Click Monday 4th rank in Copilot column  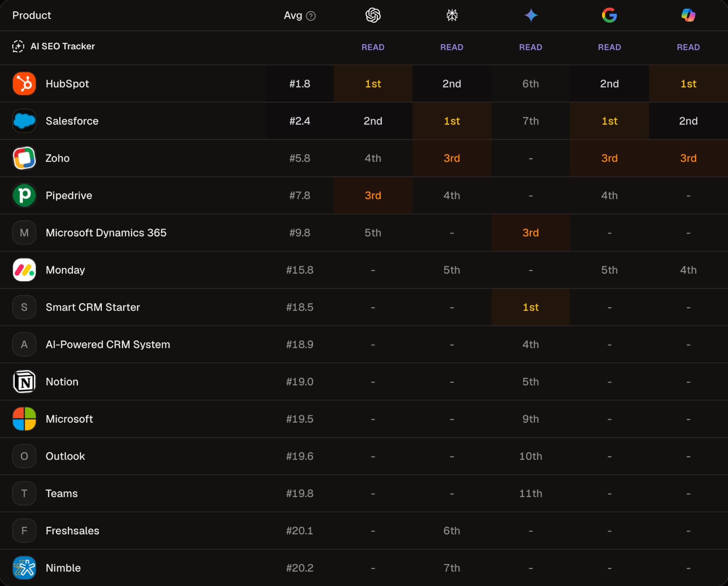[688, 270]
